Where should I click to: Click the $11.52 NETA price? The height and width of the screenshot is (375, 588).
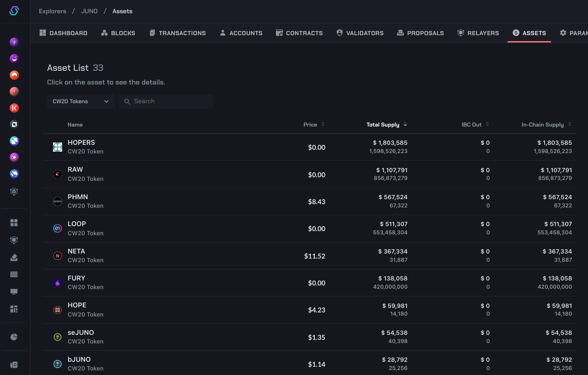click(315, 256)
